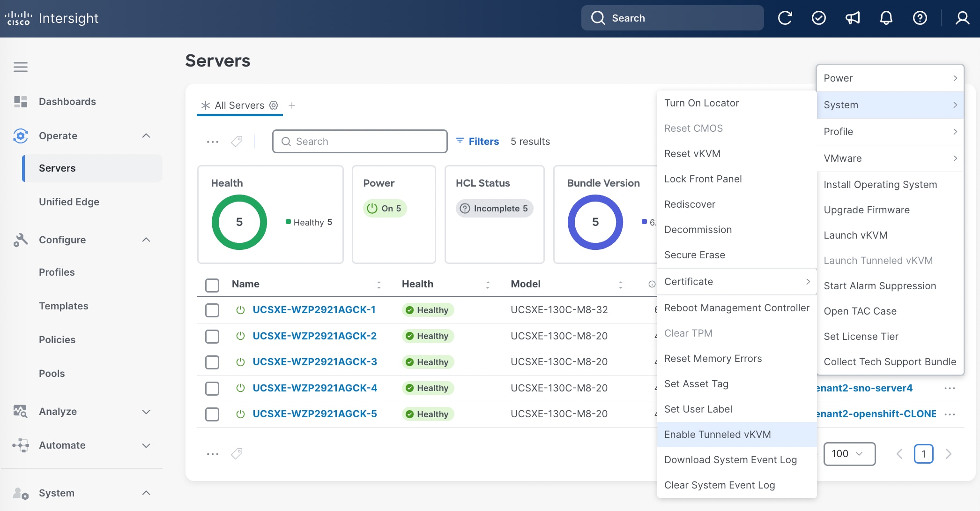Image resolution: width=980 pixels, height=511 pixels.
Task: Open All Servers tab settings gear
Action: pyautogui.click(x=274, y=105)
